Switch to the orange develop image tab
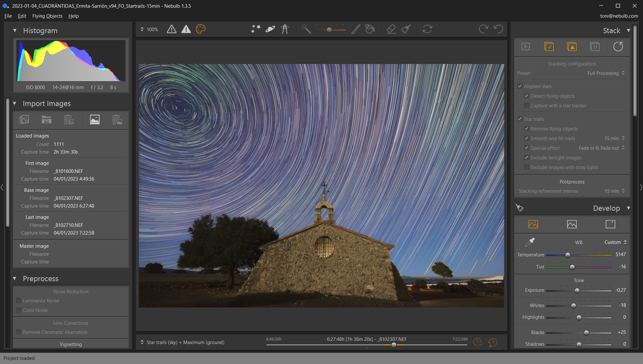 point(533,224)
